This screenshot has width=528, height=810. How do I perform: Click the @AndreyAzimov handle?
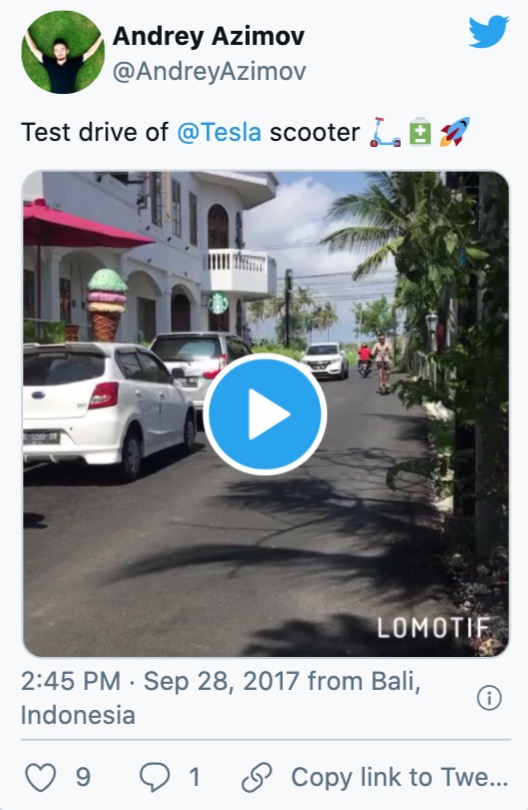point(209,71)
